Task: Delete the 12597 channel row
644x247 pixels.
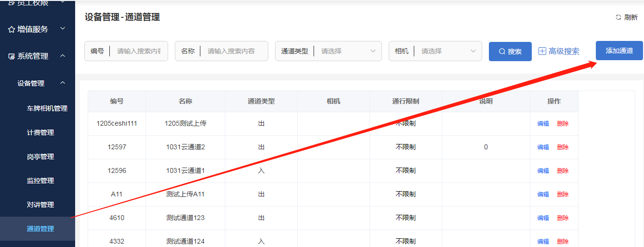Action: point(563,147)
